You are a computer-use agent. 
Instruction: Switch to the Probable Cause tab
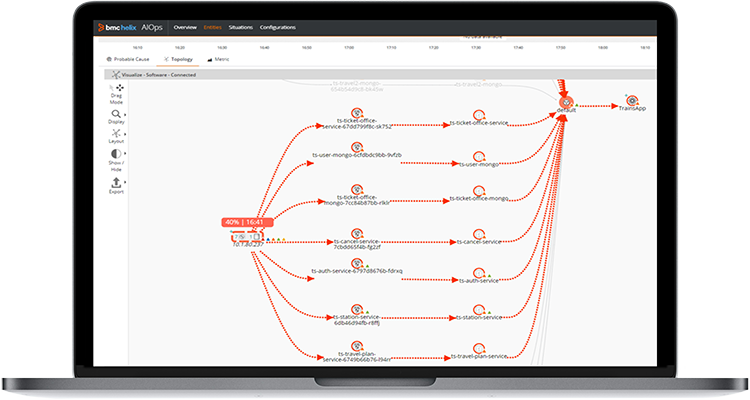[128, 59]
